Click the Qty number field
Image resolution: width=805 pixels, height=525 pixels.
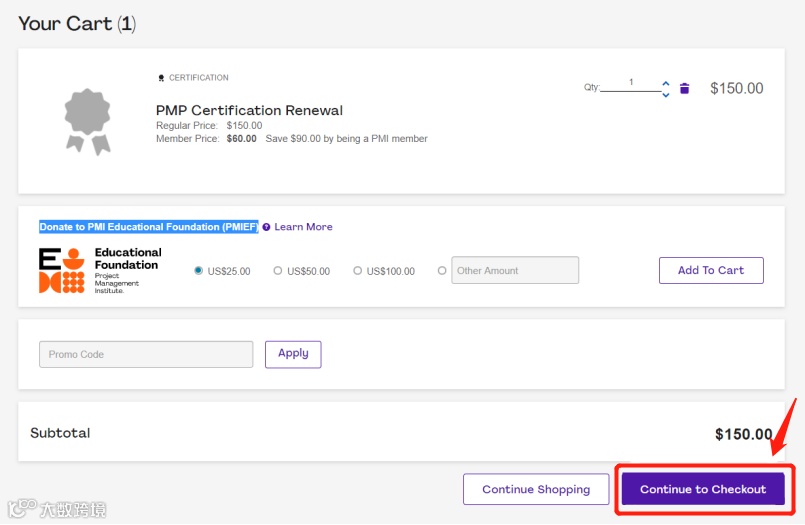point(631,84)
